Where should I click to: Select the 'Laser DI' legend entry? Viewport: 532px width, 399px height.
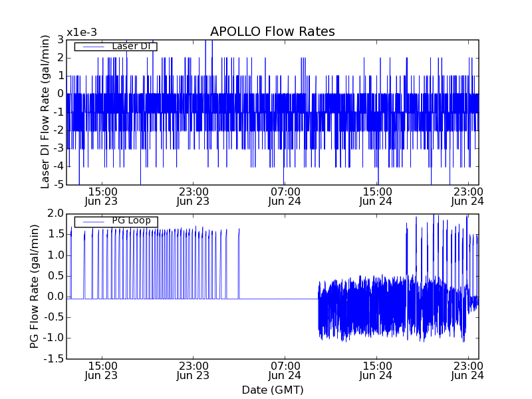[116, 46]
